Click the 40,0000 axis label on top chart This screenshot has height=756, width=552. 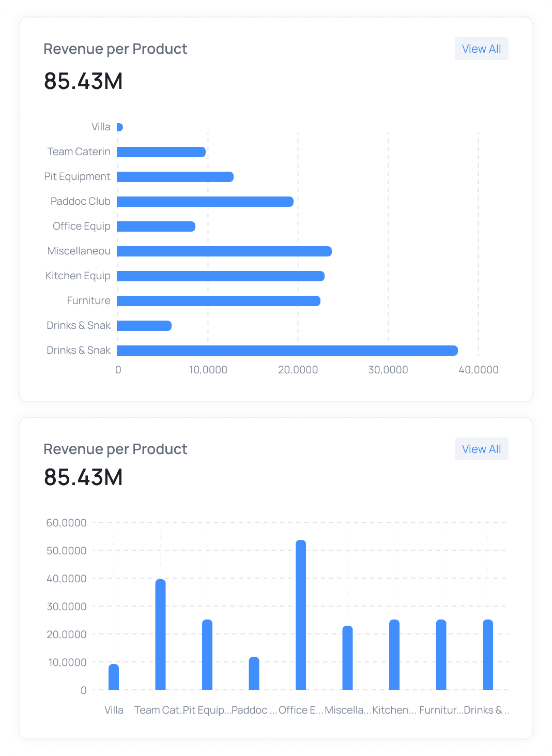click(478, 369)
